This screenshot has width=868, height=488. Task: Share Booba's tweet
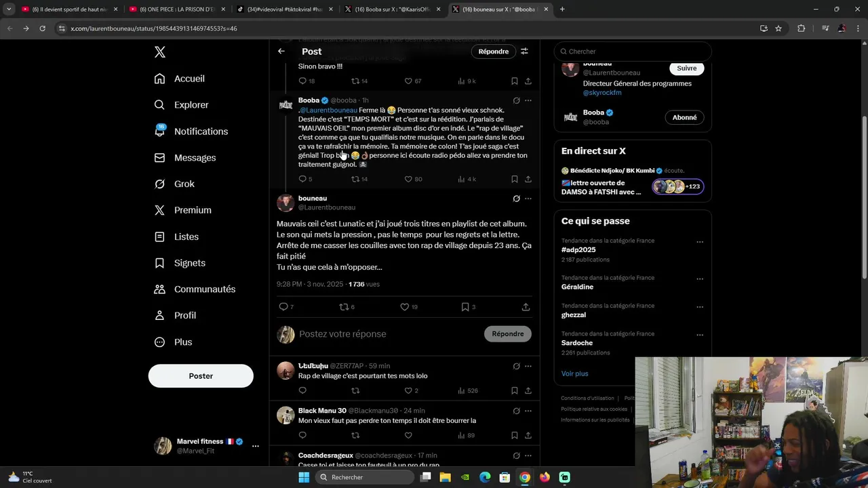click(x=528, y=179)
